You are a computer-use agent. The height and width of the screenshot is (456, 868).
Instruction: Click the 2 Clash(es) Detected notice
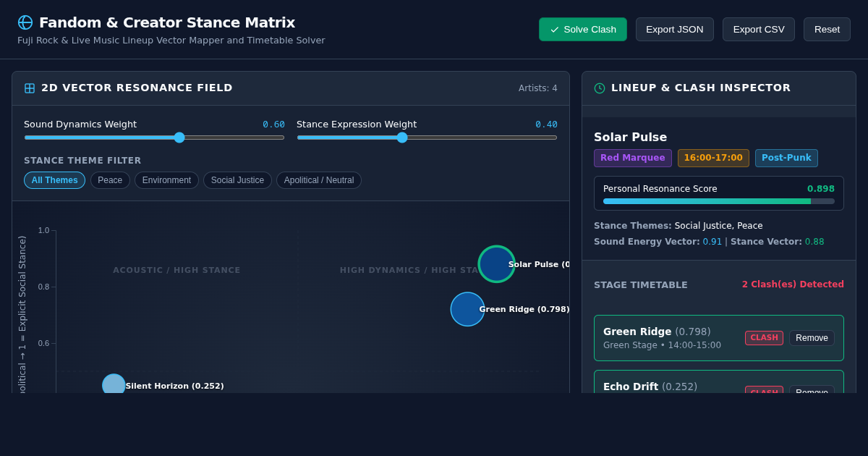click(793, 284)
